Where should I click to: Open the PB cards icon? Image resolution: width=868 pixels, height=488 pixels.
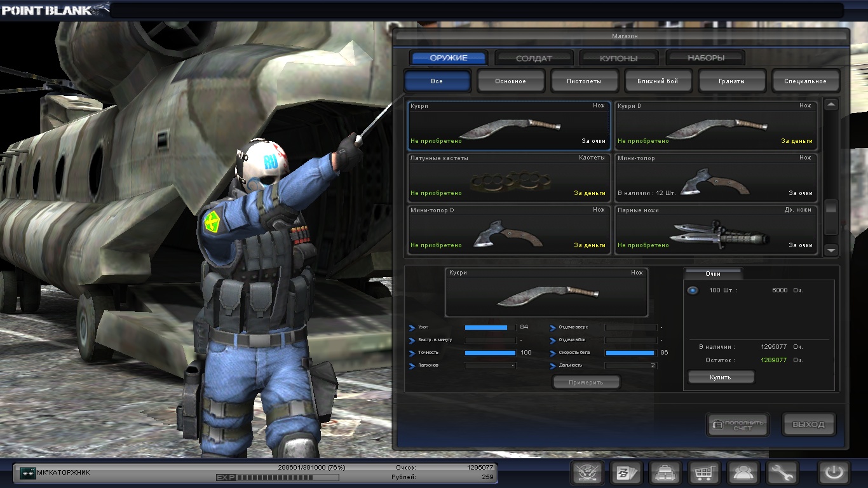coord(627,473)
